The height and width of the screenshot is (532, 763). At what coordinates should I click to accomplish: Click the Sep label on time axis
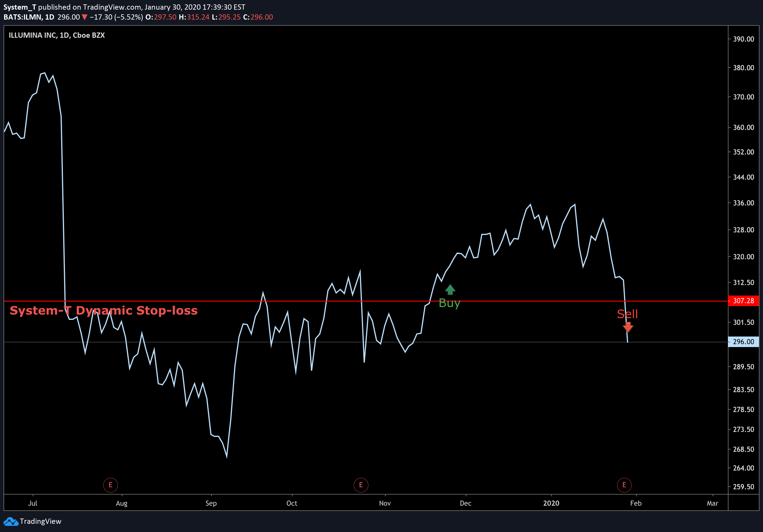click(x=211, y=503)
